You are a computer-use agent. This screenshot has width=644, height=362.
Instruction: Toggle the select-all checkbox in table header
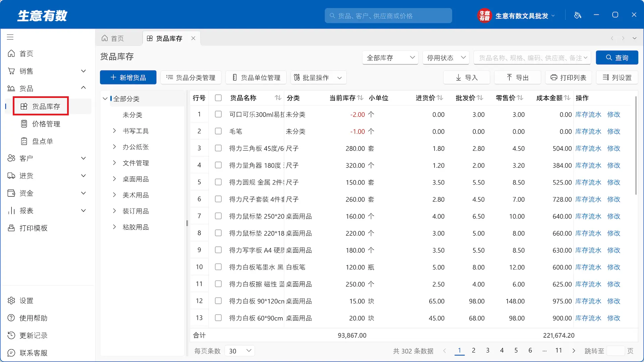tap(218, 98)
